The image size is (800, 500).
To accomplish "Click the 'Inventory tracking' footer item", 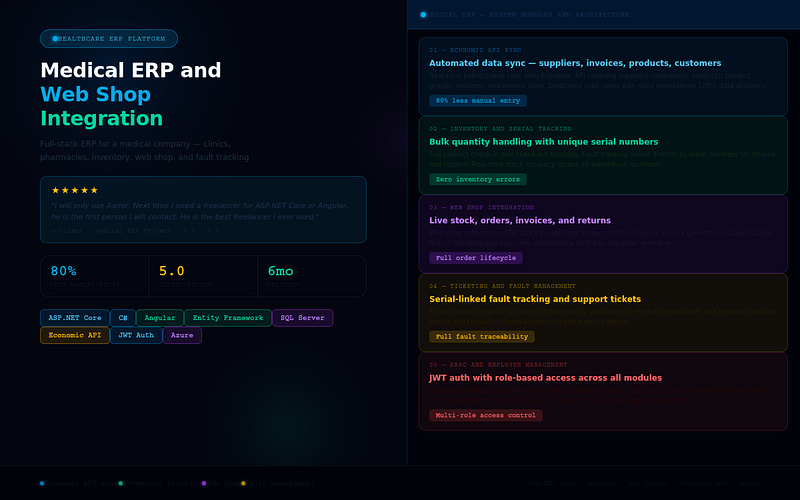I will click(163, 483).
